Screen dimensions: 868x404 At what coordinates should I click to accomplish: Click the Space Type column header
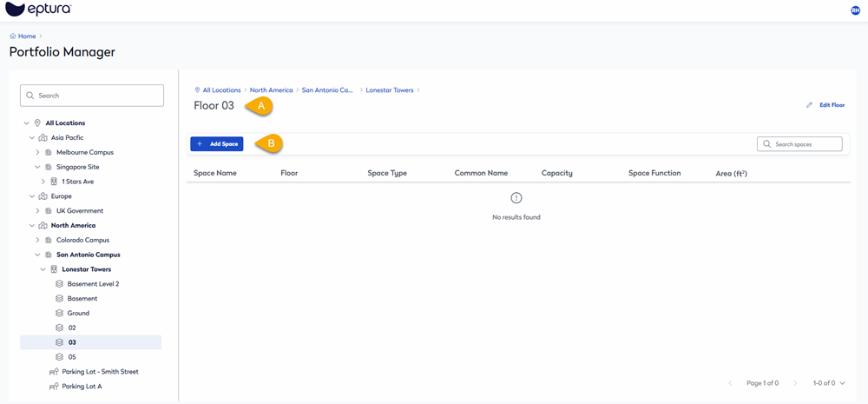click(x=387, y=173)
